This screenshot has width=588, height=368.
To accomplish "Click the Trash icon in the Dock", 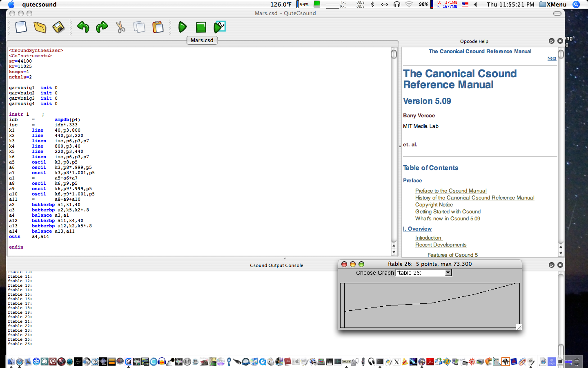I will (577, 361).
